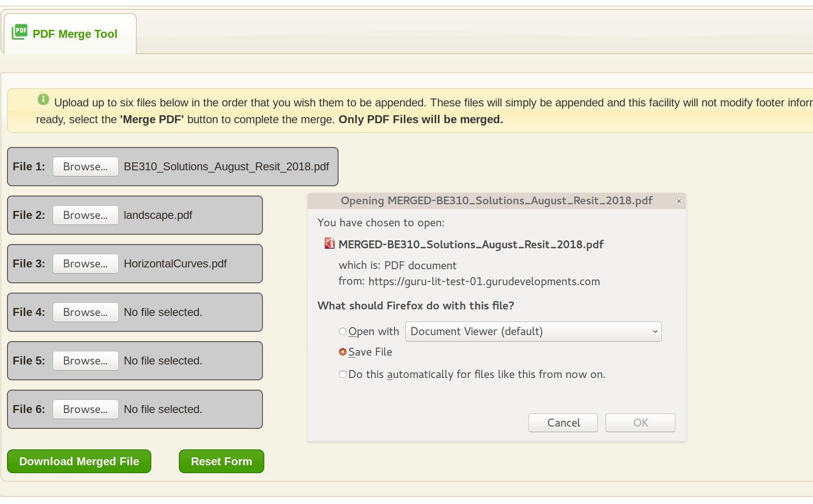Viewport: 813px width, 504px height.
Task: Cancel the file download dialog
Action: point(563,422)
